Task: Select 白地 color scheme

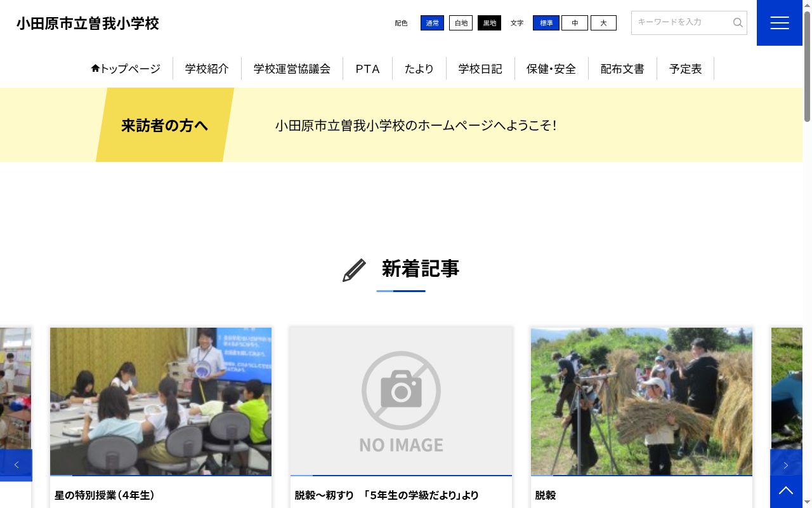Action: coord(461,23)
